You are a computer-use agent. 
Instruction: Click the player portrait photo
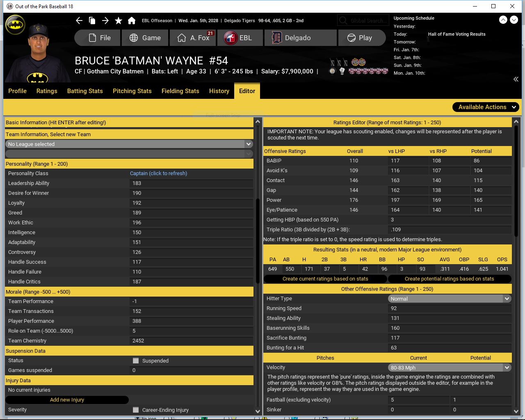[x=38, y=53]
